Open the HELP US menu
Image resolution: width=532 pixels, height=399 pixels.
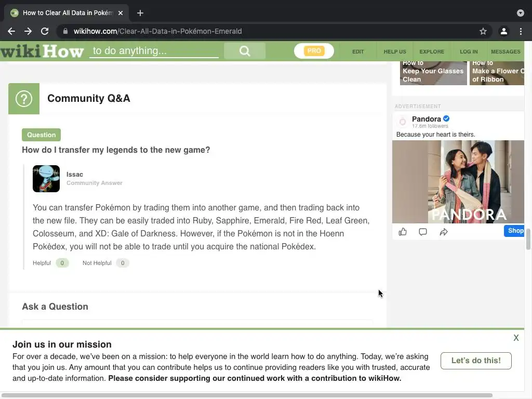[x=395, y=51]
